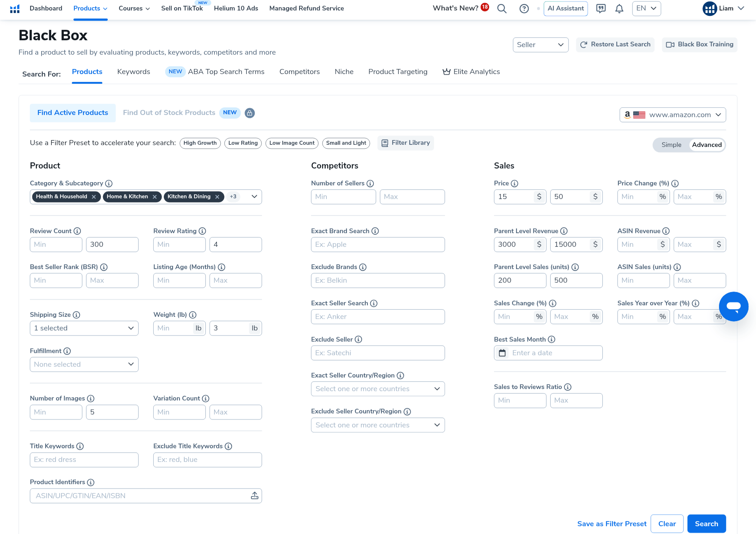Open the Filter Library
The width and height of the screenshot is (756, 534).
[x=405, y=143]
